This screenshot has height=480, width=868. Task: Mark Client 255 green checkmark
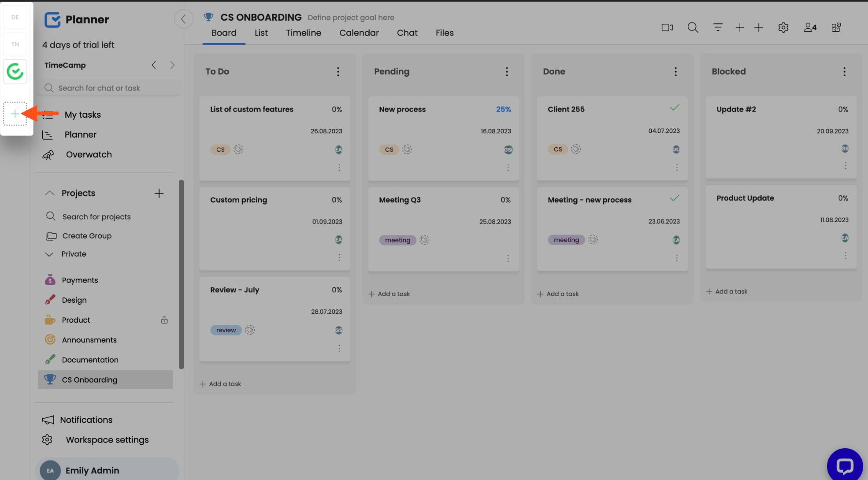(674, 108)
